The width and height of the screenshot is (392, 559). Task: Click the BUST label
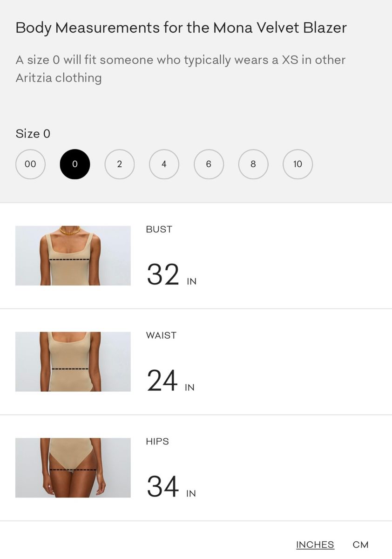pyautogui.click(x=159, y=229)
